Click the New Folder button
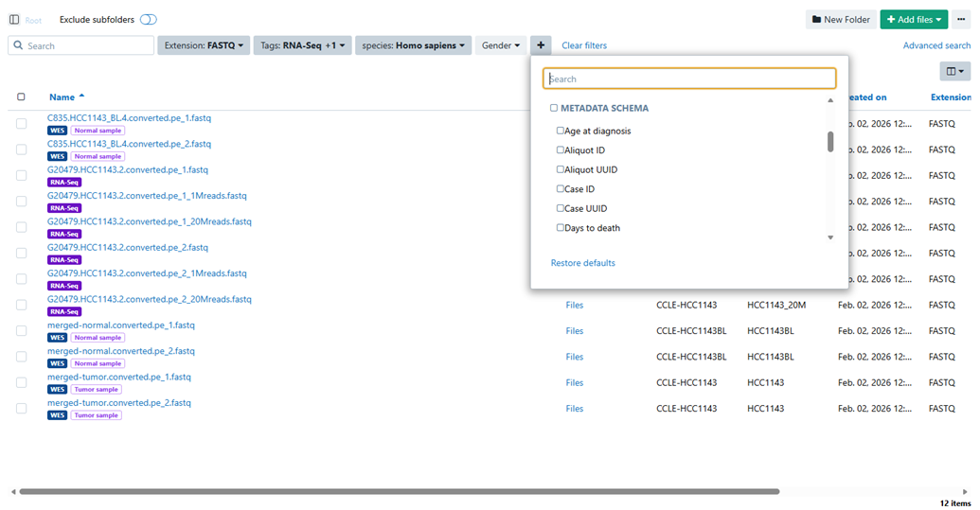980x510 pixels. 841,19
